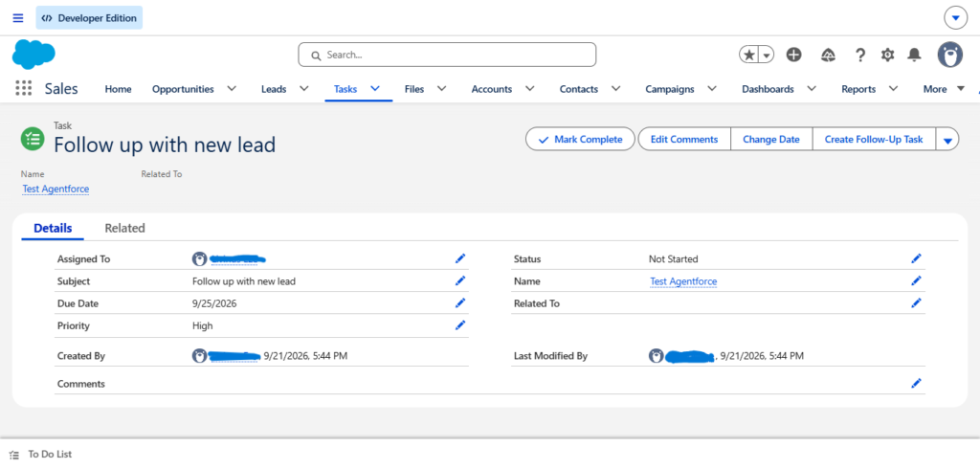Edit the Related To field pencil

[916, 303]
